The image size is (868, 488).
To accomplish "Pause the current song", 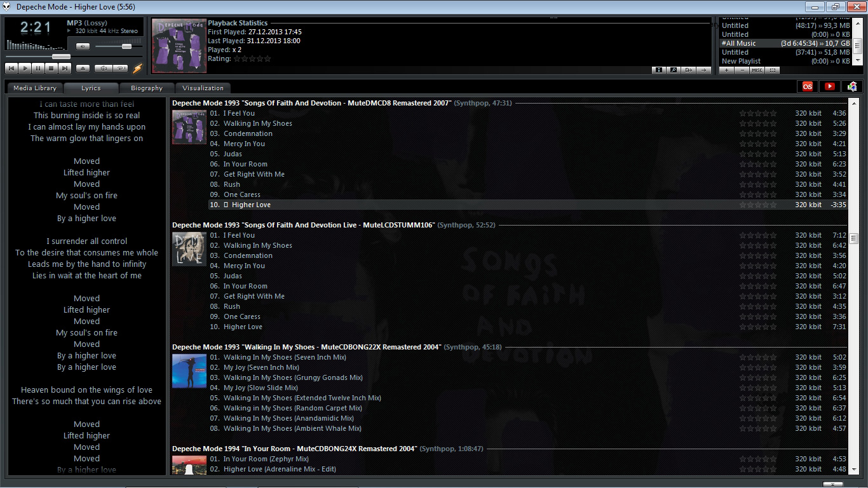I will [x=38, y=68].
